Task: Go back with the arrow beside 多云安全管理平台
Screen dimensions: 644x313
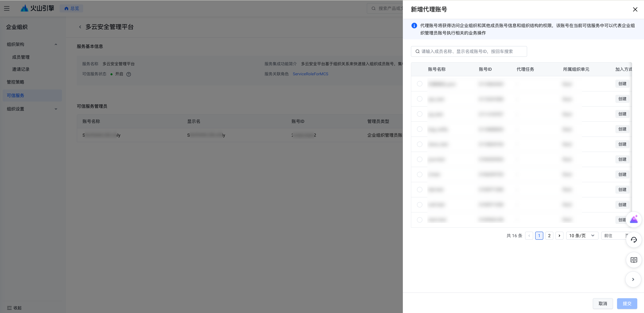Action: pos(80,27)
